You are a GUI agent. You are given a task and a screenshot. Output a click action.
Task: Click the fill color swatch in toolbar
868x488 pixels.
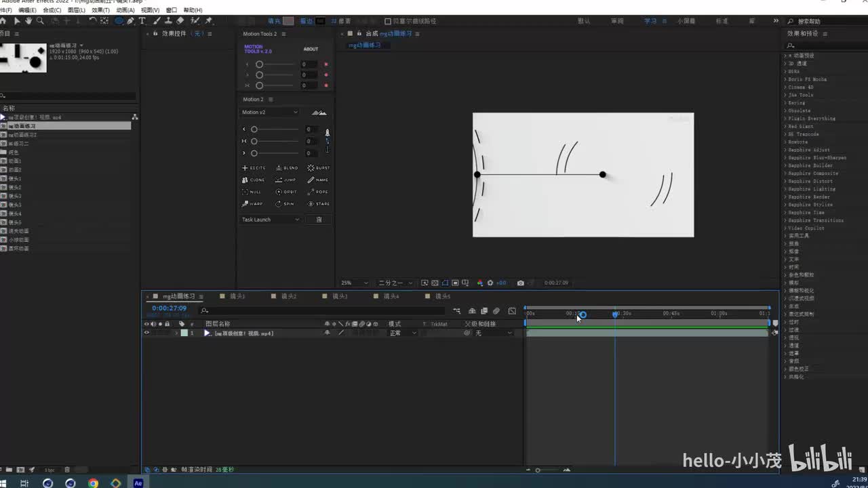(x=289, y=22)
